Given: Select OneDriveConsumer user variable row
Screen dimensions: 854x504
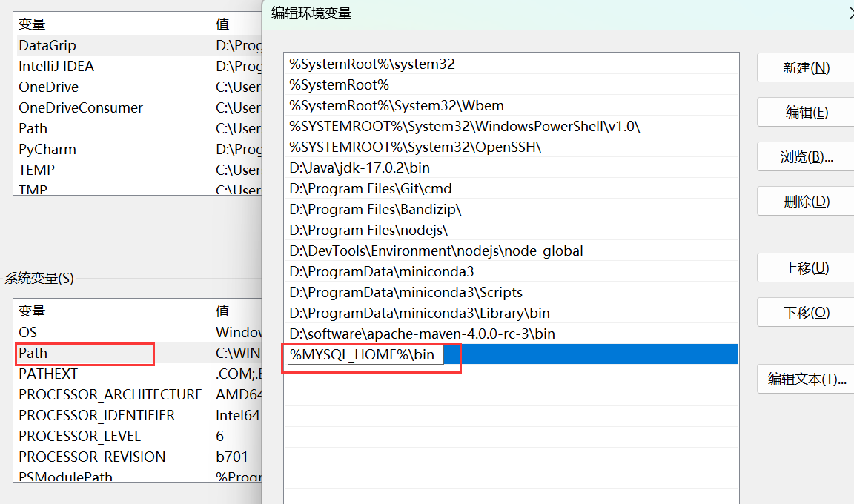Looking at the screenshot, I should pos(139,107).
